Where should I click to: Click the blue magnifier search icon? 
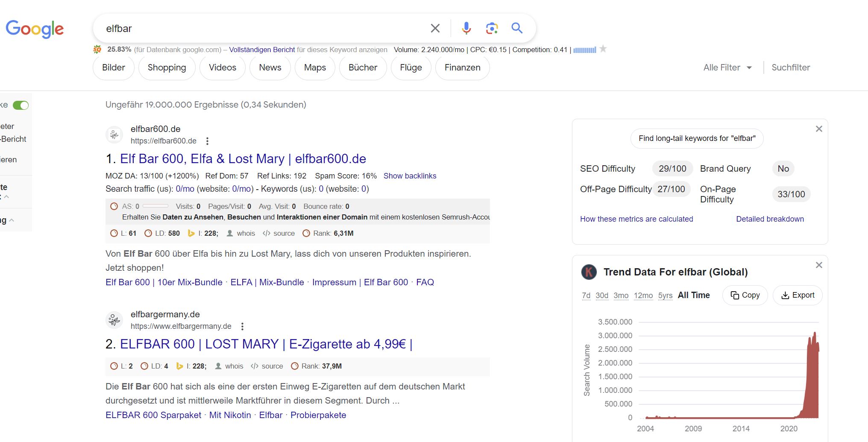(x=517, y=28)
